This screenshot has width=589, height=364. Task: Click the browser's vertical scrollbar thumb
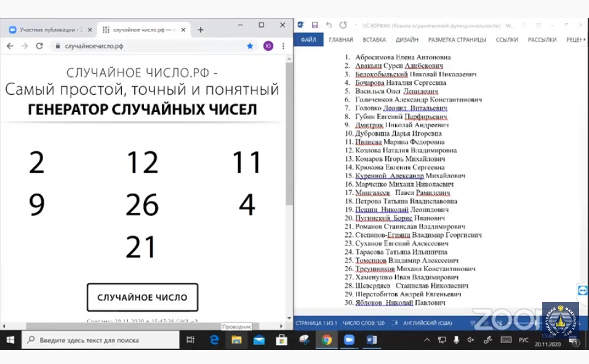pos(289,133)
